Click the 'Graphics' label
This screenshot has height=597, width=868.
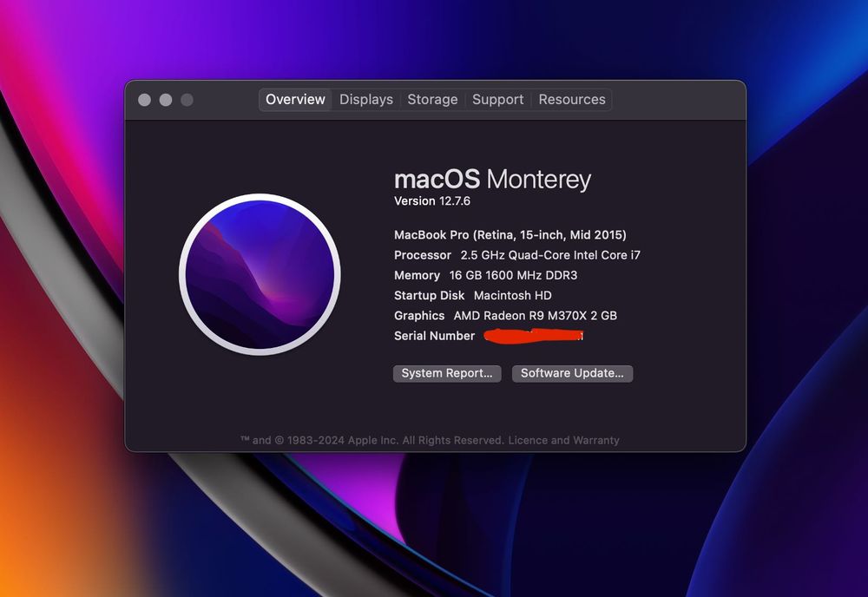click(x=419, y=316)
